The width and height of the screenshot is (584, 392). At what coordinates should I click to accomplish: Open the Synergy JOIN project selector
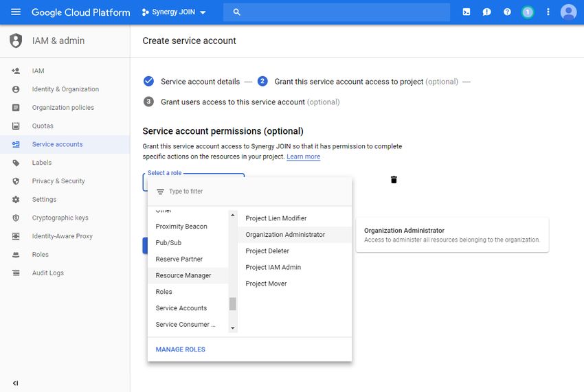point(174,12)
